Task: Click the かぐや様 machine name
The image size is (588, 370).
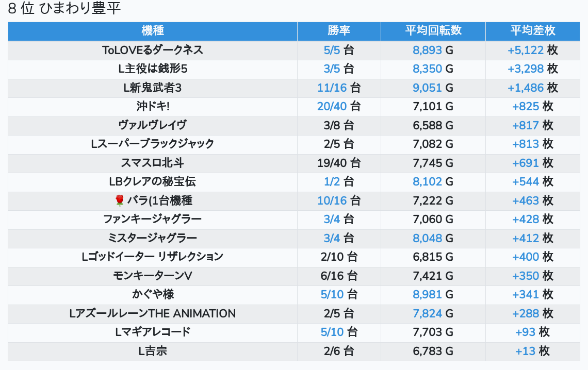Action: click(x=153, y=294)
